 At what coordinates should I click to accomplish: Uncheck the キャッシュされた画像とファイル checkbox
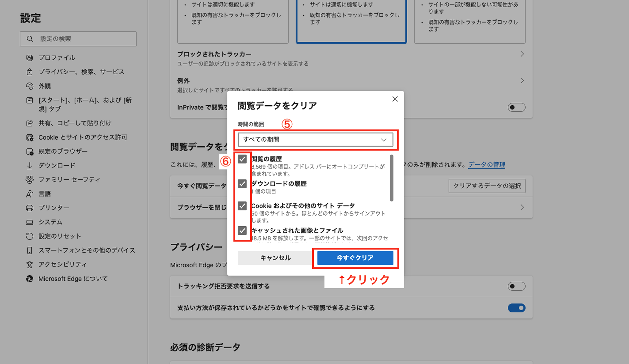(242, 231)
